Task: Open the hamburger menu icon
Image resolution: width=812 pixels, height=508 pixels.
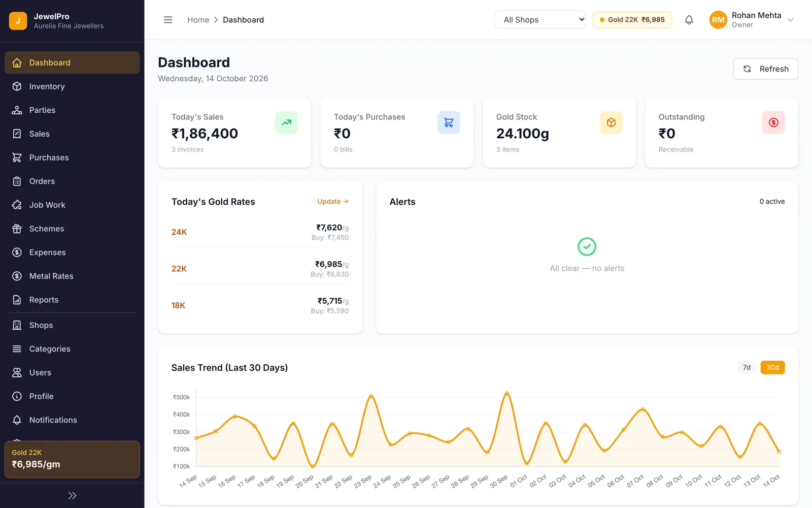Action: tap(168, 20)
